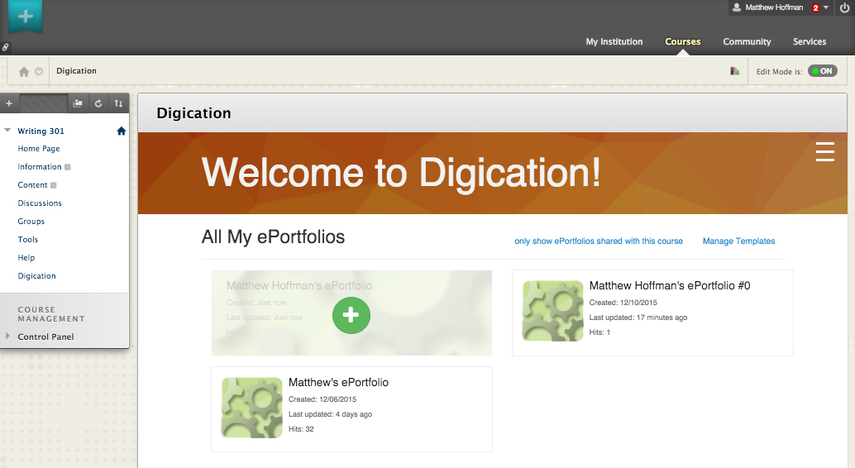Click the user avatar icon beside Matthew Hoffman
855x468 pixels.
click(x=737, y=7)
